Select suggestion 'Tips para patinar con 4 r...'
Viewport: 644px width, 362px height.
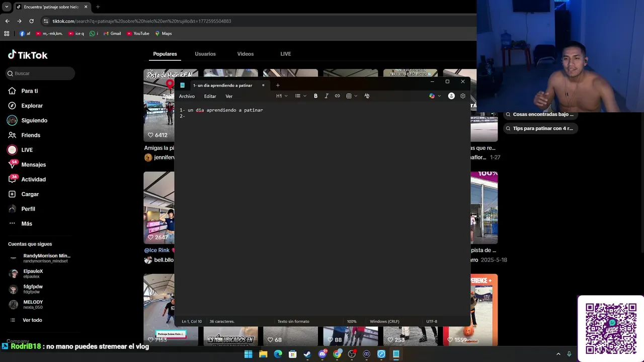[x=539, y=129]
